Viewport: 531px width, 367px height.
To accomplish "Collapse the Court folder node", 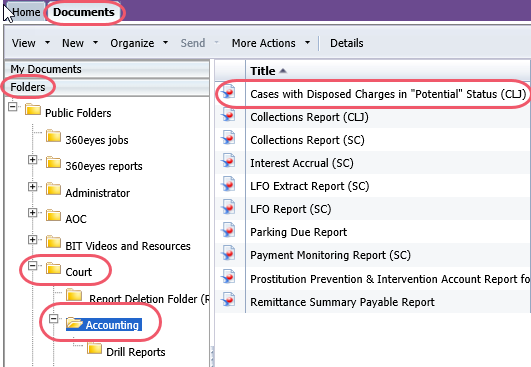I will point(33,265).
